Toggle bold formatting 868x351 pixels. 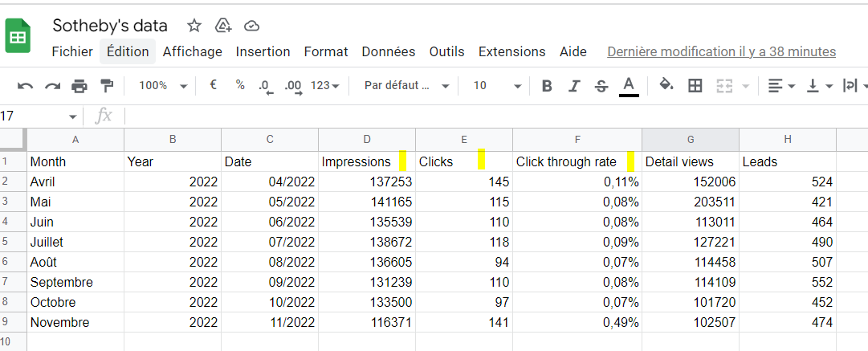coord(547,86)
